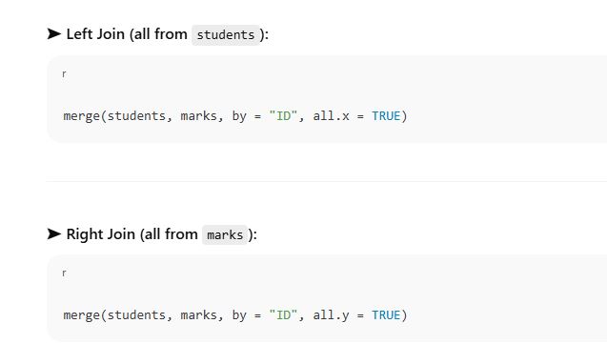The height and width of the screenshot is (364, 607).
Task: Click the 'r' language label of the Left Join code block
Action: tap(64, 74)
